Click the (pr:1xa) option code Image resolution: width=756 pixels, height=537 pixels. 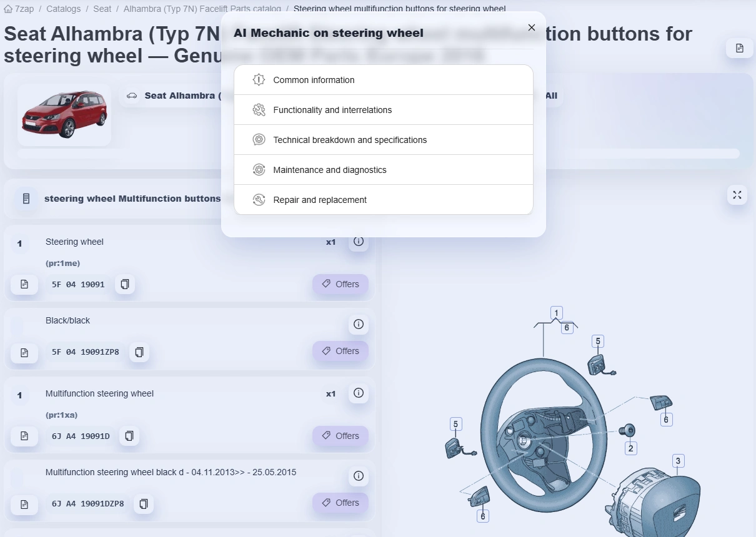coord(61,415)
